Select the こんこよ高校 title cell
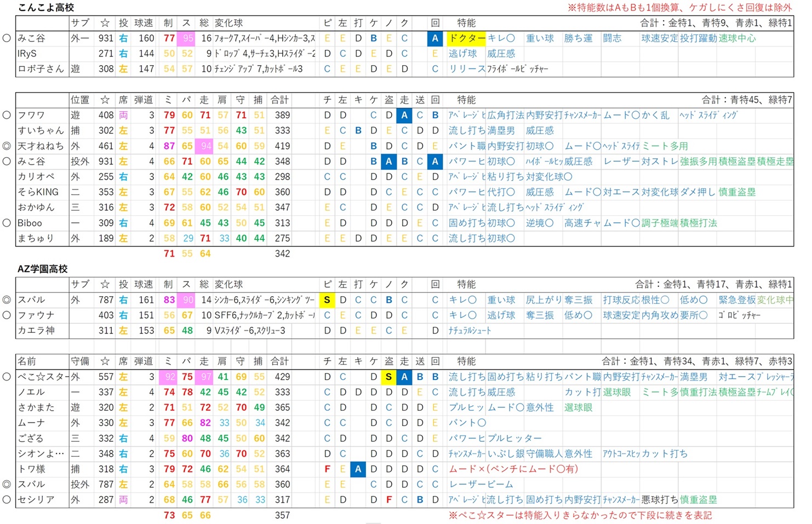 pyautogui.click(x=46, y=8)
